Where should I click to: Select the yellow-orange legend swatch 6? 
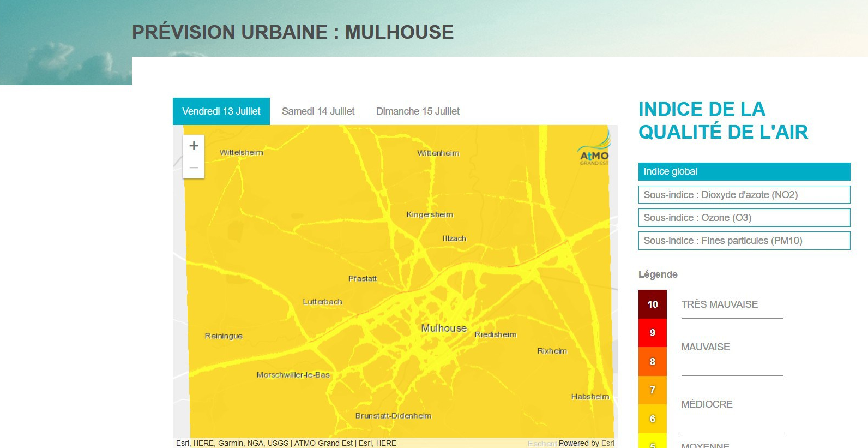(652, 419)
